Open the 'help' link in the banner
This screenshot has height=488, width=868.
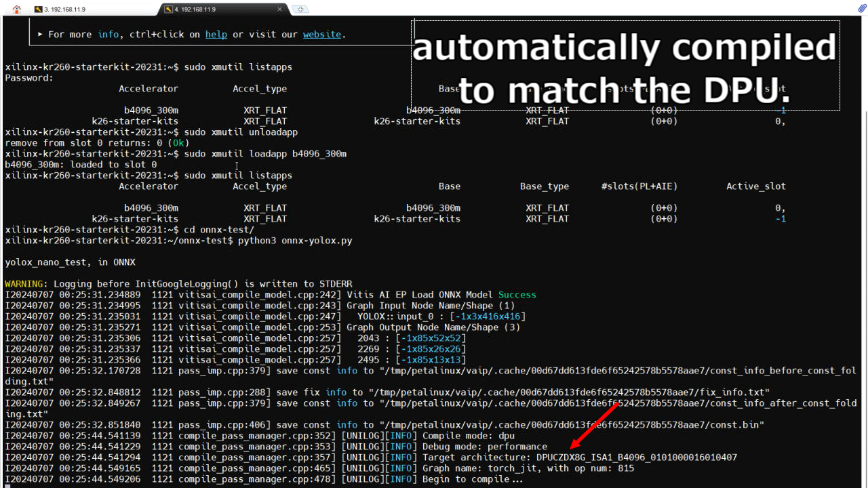coord(216,35)
